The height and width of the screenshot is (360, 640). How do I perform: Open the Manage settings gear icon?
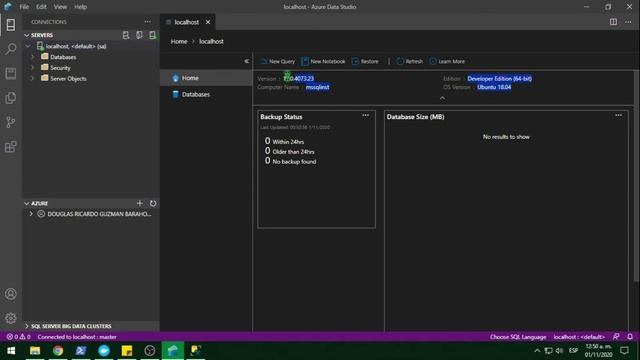[x=11, y=318]
